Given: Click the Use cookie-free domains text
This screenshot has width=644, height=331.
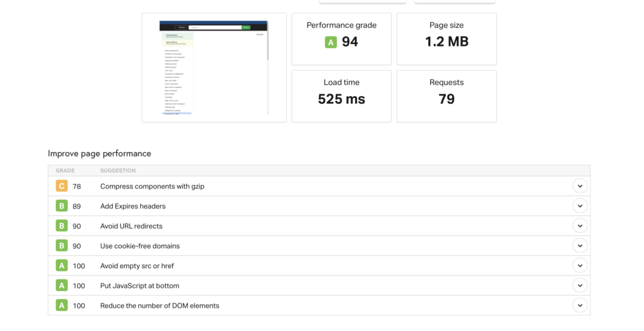Looking at the screenshot, I should 140,246.
